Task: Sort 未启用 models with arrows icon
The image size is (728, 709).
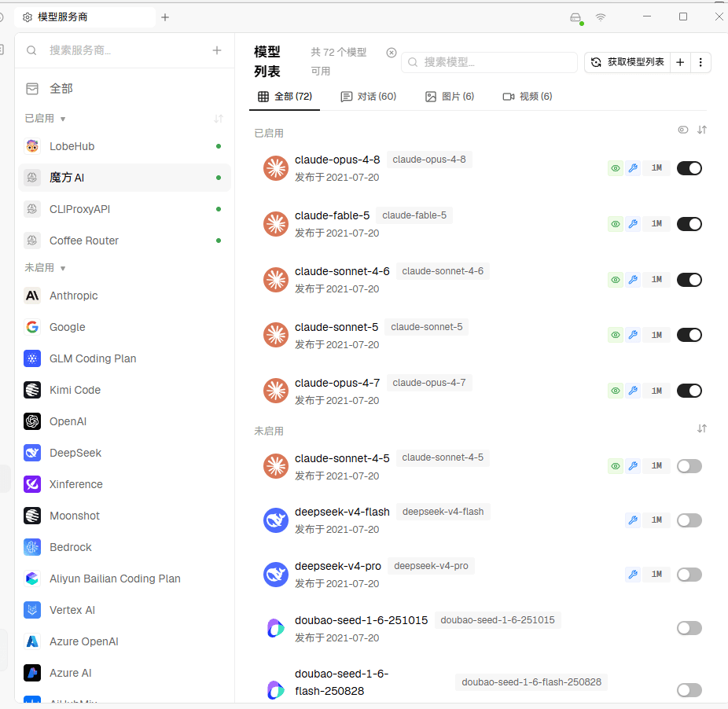Action: (702, 428)
